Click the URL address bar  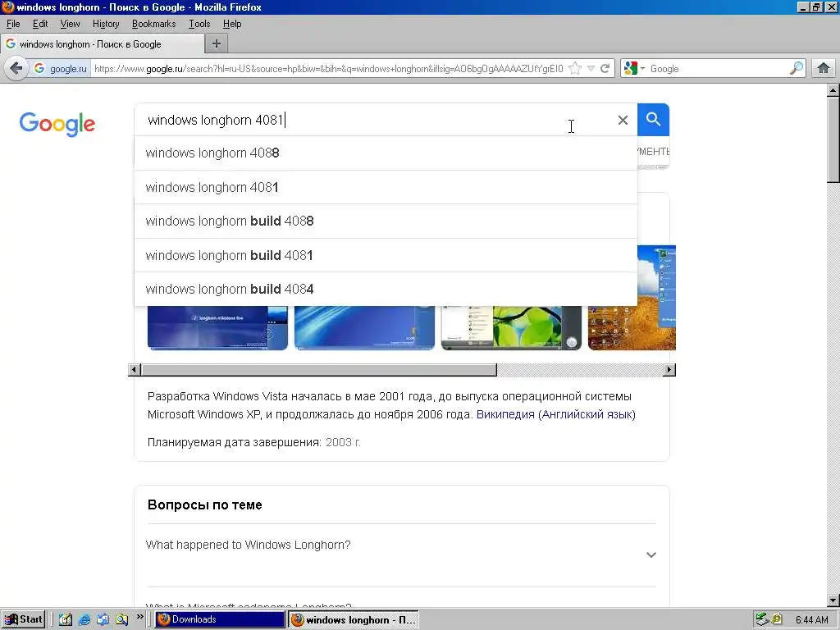click(328, 69)
